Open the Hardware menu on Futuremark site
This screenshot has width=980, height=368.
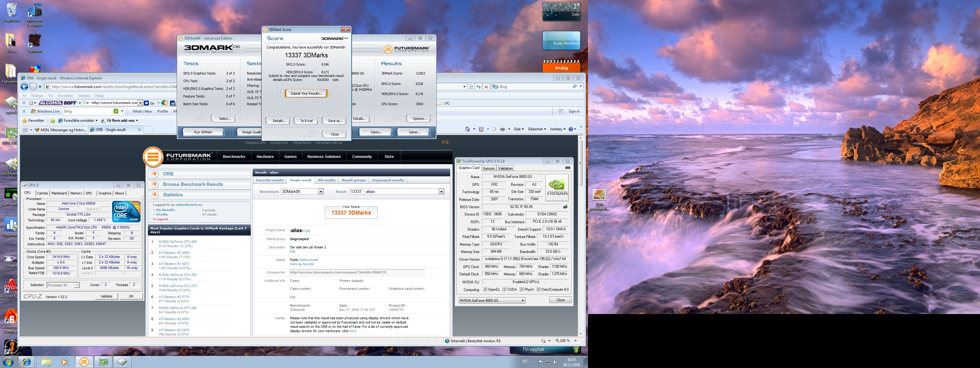[x=265, y=157]
